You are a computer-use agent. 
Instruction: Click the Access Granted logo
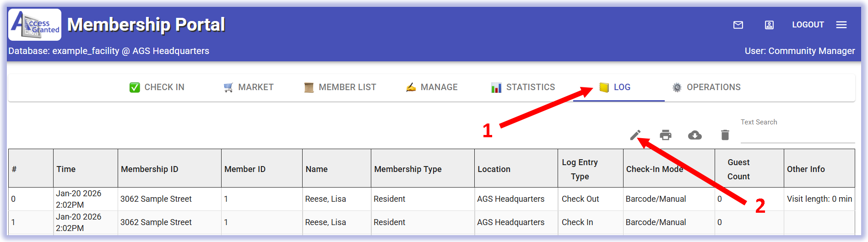(35, 25)
